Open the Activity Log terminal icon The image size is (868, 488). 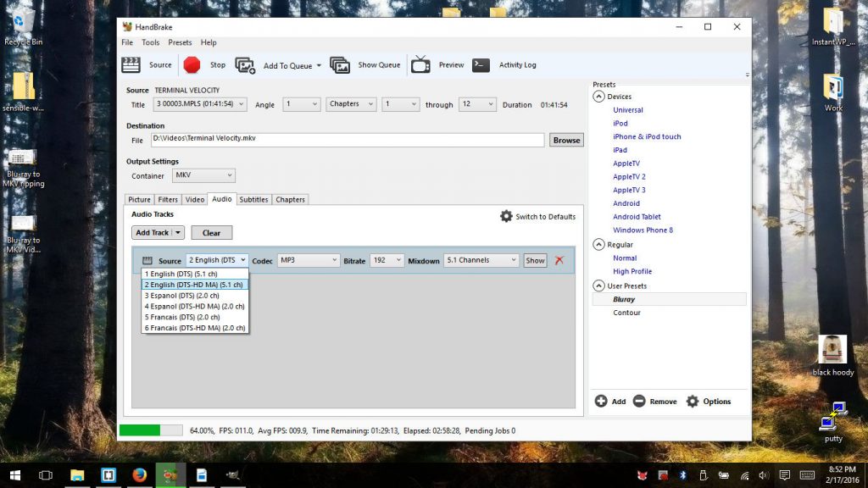pyautogui.click(x=481, y=64)
